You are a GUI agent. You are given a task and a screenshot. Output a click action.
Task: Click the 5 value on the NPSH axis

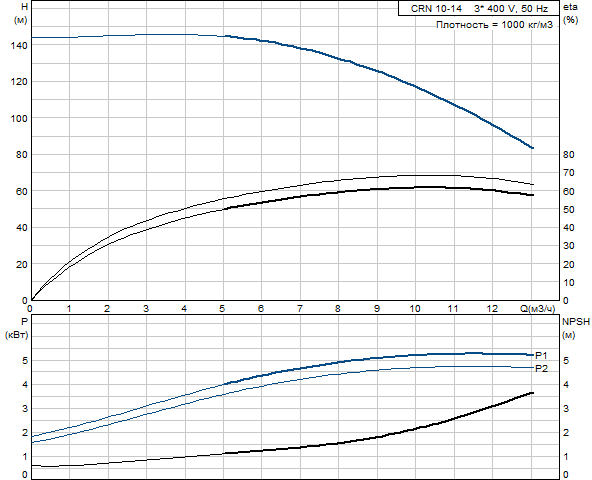tap(566, 360)
